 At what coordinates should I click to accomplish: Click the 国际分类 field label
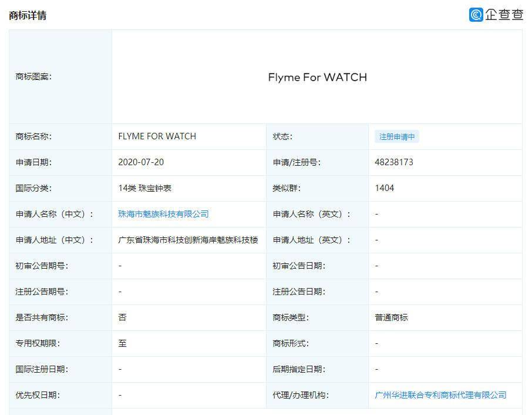pos(33,188)
